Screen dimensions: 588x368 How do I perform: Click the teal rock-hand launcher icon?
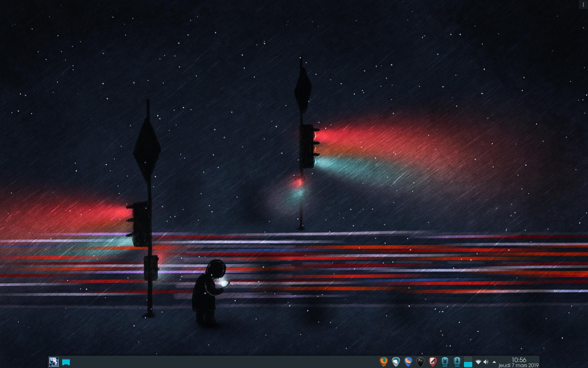pos(445,362)
